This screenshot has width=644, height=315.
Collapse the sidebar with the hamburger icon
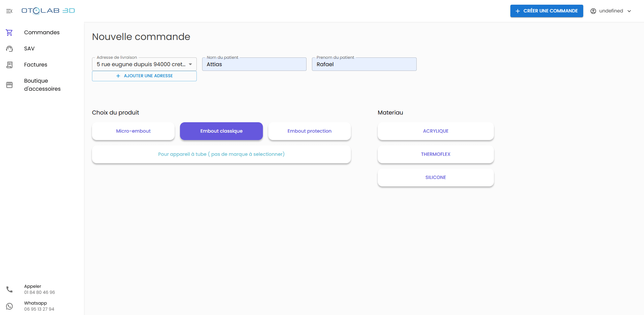click(x=9, y=11)
